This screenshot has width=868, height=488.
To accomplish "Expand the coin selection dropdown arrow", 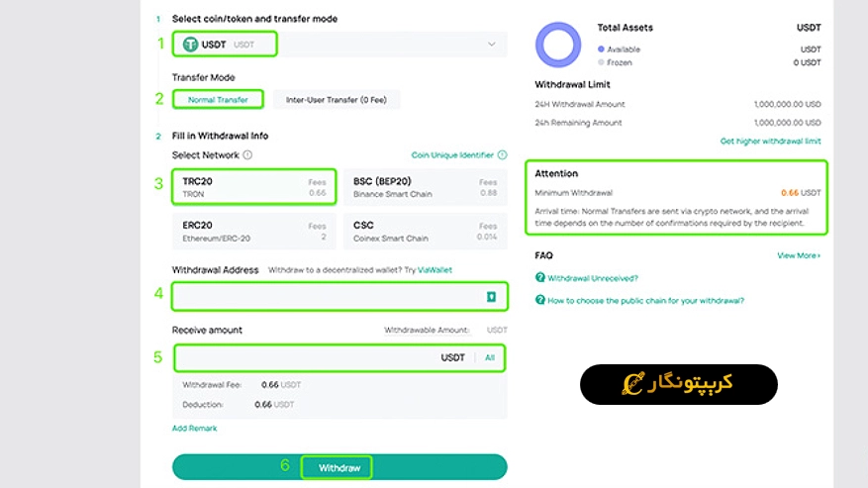I will (x=492, y=45).
